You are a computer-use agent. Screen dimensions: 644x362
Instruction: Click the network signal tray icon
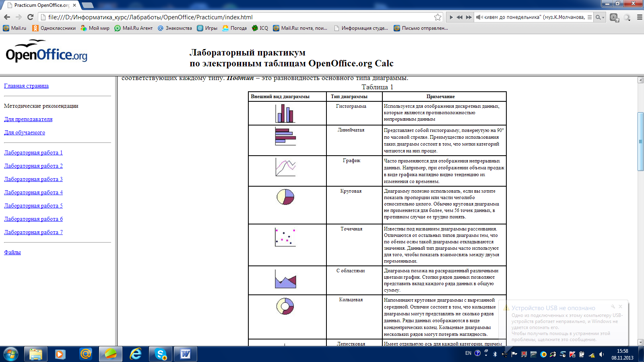pyautogui.click(x=592, y=354)
